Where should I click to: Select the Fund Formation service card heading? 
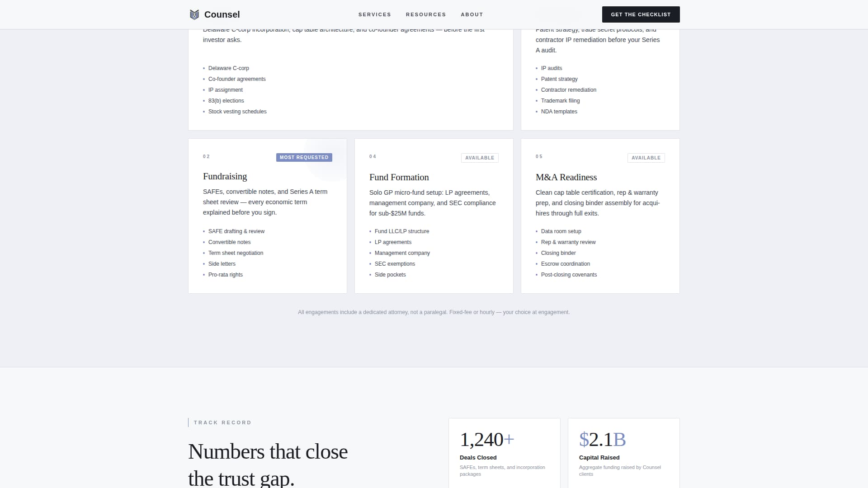click(x=399, y=177)
